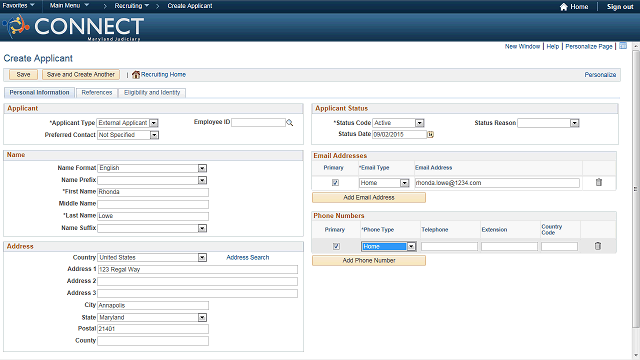The image size is (640, 360).
Task: Click the phone Extension field
Action: [x=509, y=247]
